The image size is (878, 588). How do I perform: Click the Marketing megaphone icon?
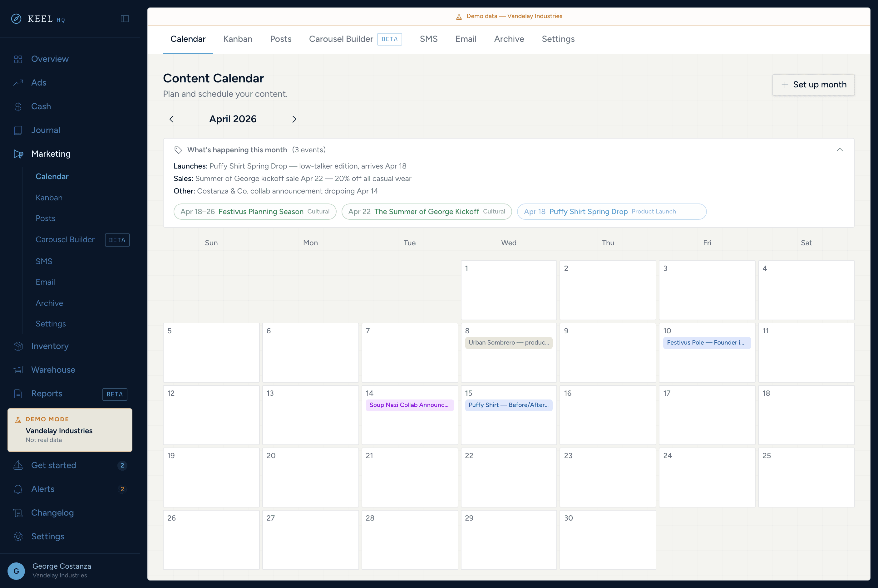18,154
